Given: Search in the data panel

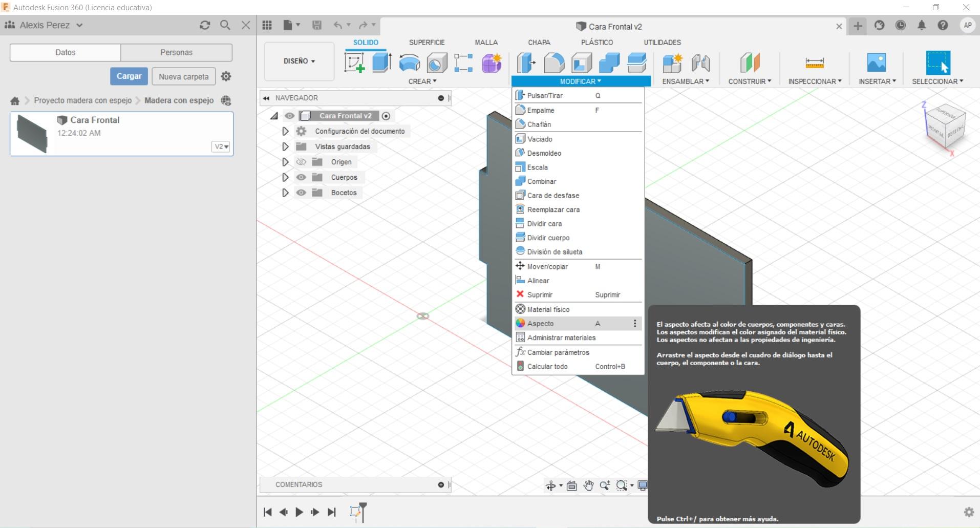Looking at the screenshot, I should [x=225, y=25].
